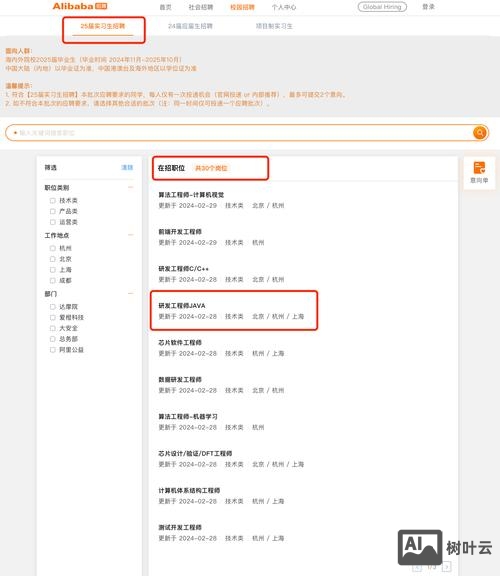Switch to the 24届应届生招聘 tab
The image size is (500, 576).
click(190, 26)
